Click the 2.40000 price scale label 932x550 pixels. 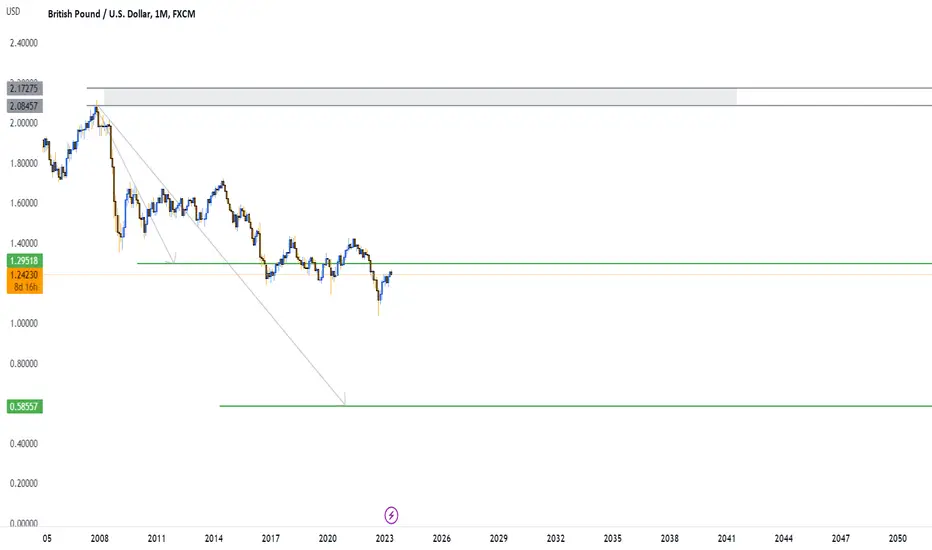24,43
